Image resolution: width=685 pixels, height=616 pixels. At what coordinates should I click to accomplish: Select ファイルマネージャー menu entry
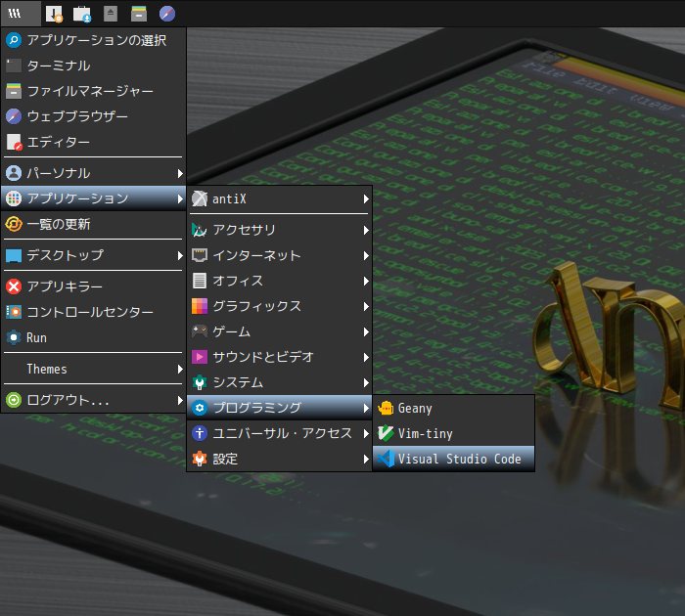tap(94, 91)
